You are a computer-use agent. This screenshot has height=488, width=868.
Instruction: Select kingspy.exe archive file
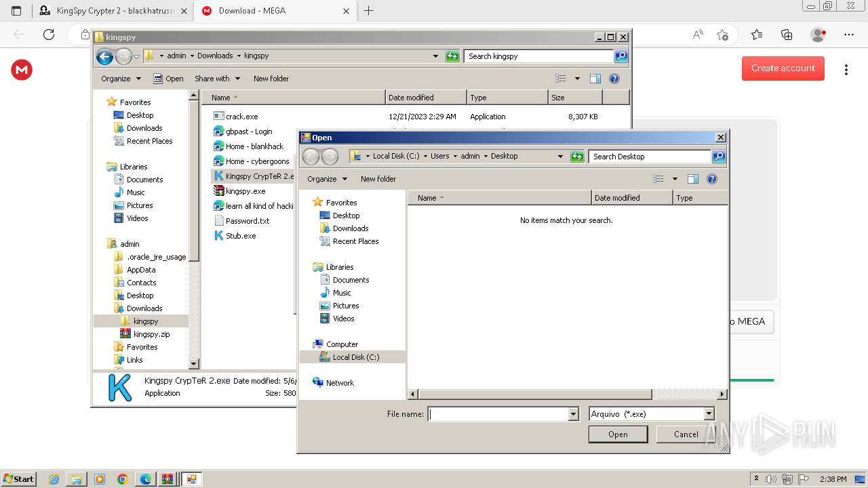click(x=239, y=191)
